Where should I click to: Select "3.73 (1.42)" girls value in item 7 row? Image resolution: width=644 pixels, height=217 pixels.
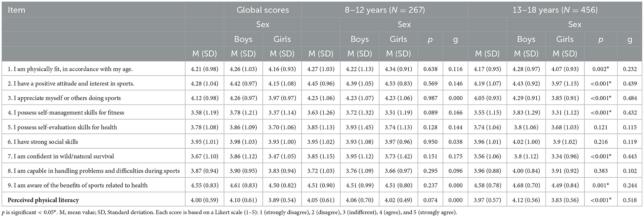click(x=399, y=156)
